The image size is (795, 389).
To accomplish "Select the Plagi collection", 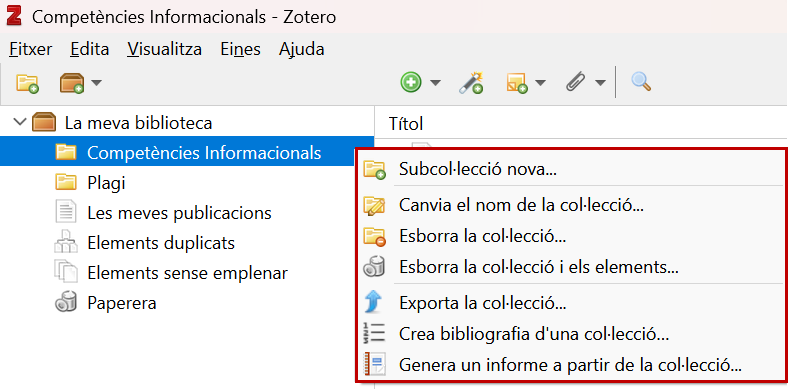I will [106, 183].
